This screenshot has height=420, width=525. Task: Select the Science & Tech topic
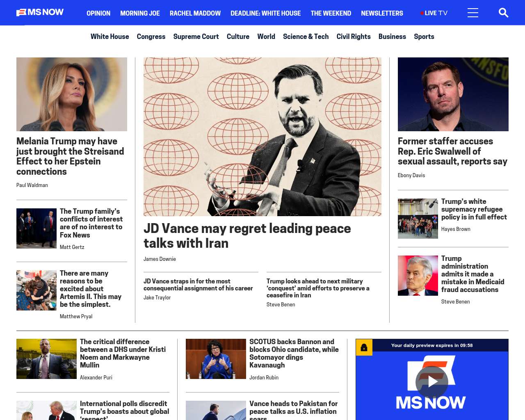tap(306, 37)
